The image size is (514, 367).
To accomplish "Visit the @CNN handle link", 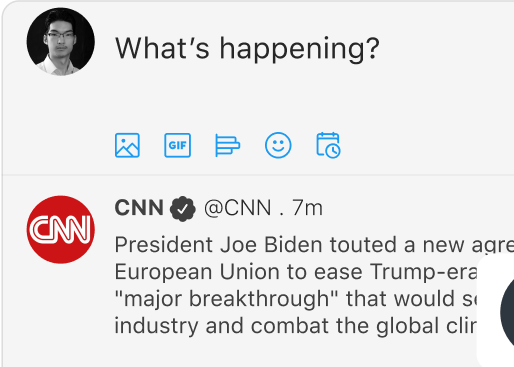I will 238,208.
